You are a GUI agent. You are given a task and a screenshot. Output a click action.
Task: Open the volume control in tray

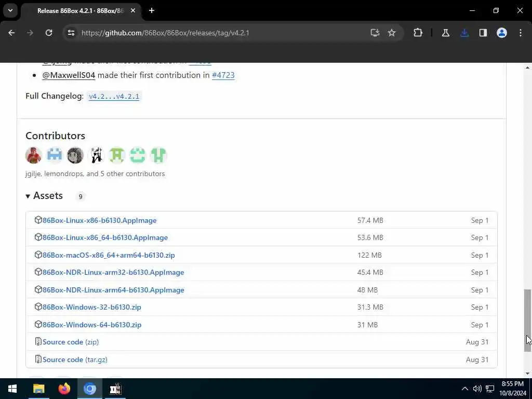[x=477, y=389]
